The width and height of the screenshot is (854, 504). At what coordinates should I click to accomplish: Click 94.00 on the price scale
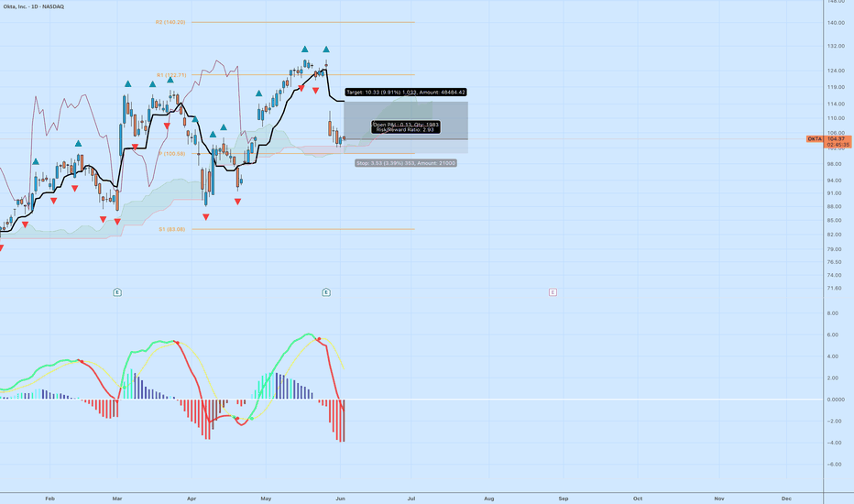pos(836,181)
